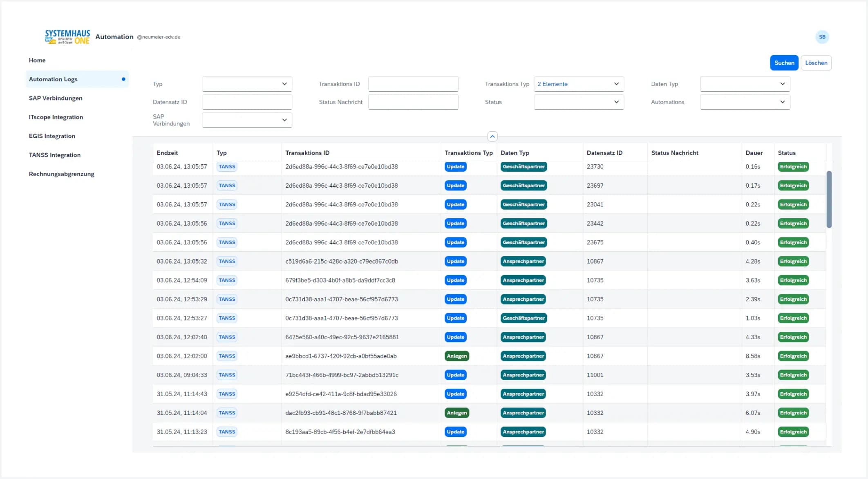Click Erfolgreich status for Datensatz 23041
868x479 pixels.
point(793,204)
